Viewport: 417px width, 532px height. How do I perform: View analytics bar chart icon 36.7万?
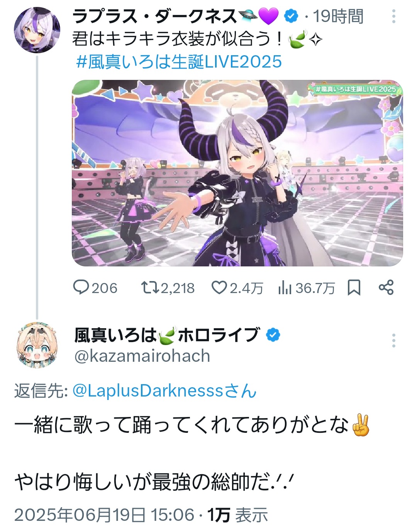click(285, 288)
